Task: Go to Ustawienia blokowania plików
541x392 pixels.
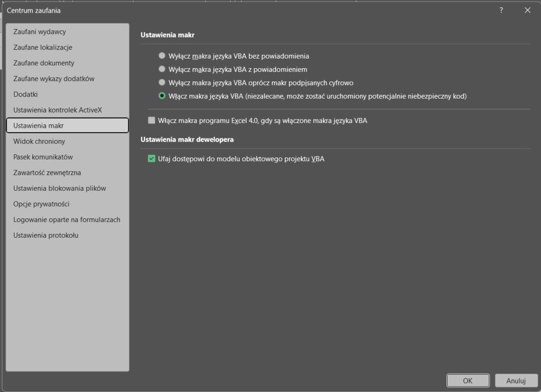Action: point(60,188)
